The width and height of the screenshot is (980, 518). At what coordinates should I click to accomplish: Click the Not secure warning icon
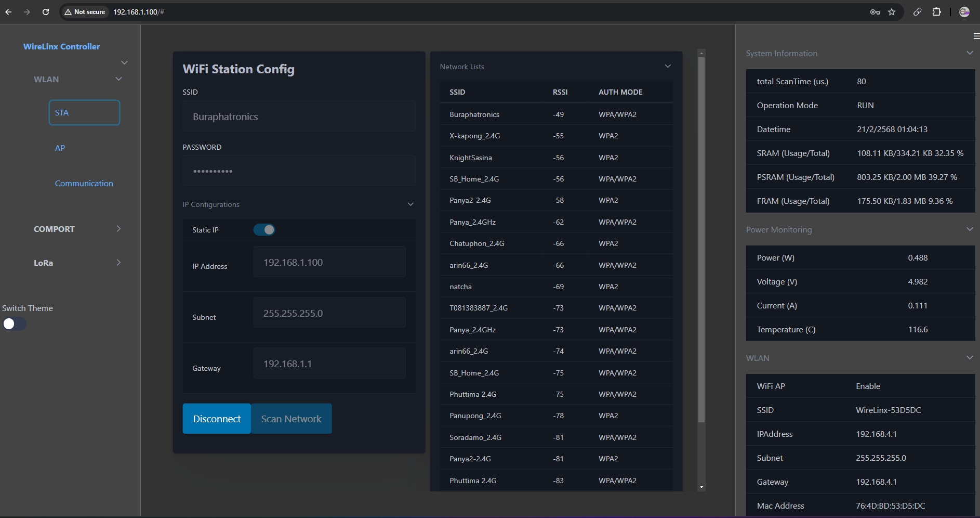point(68,12)
